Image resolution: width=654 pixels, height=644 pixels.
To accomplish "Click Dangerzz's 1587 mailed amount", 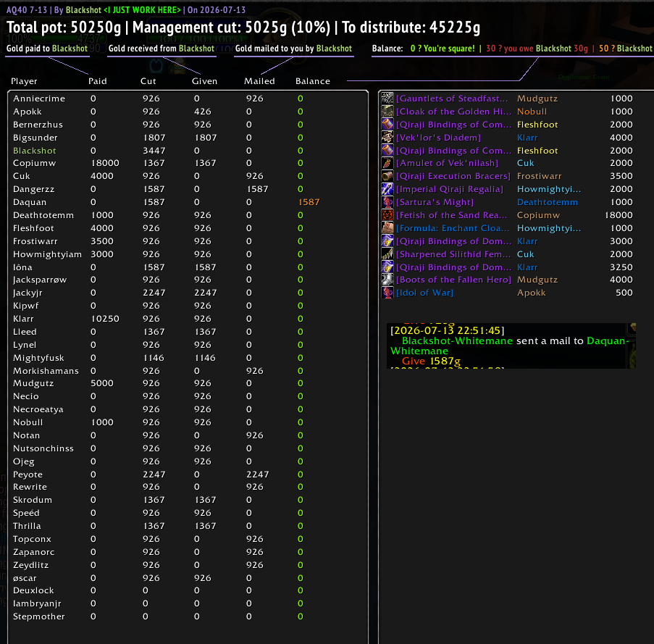I will [258, 189].
